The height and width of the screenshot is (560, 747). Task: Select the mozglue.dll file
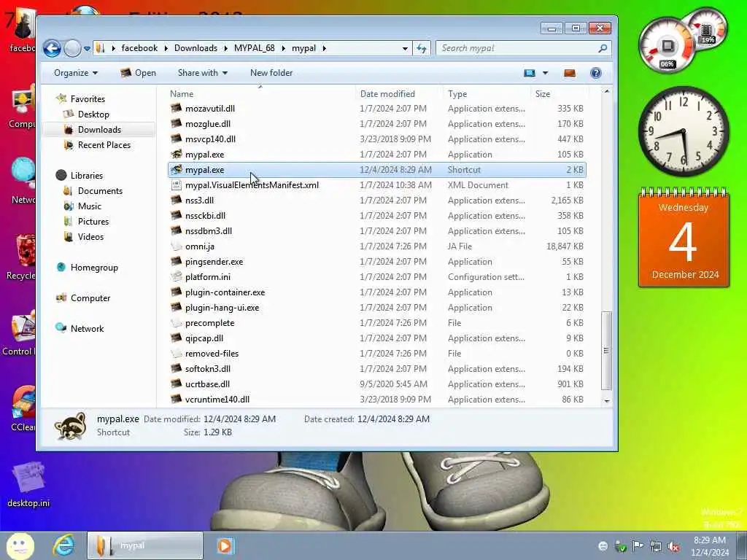208,124
